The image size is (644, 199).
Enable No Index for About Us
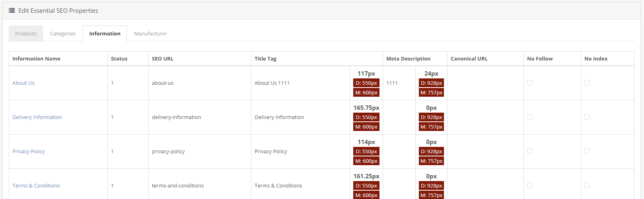pos(587,82)
